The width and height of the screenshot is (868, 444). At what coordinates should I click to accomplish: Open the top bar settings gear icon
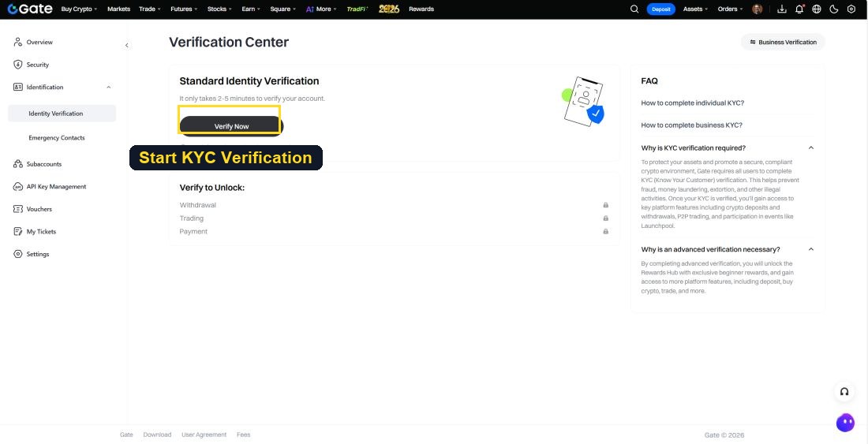[x=851, y=9]
